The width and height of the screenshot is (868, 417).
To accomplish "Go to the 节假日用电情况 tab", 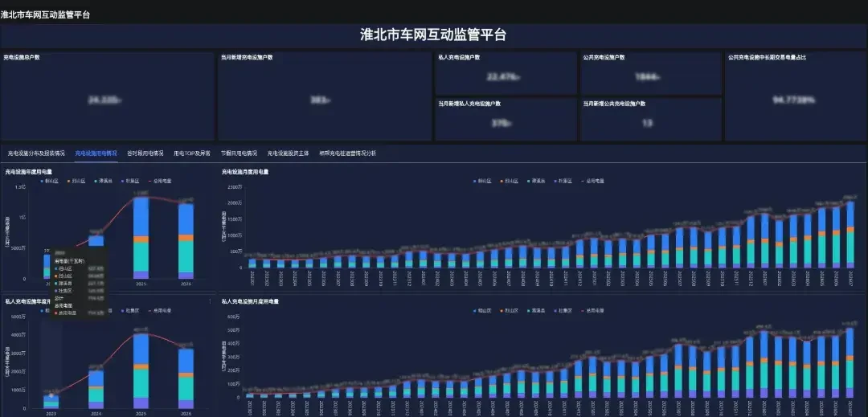I will (239, 153).
